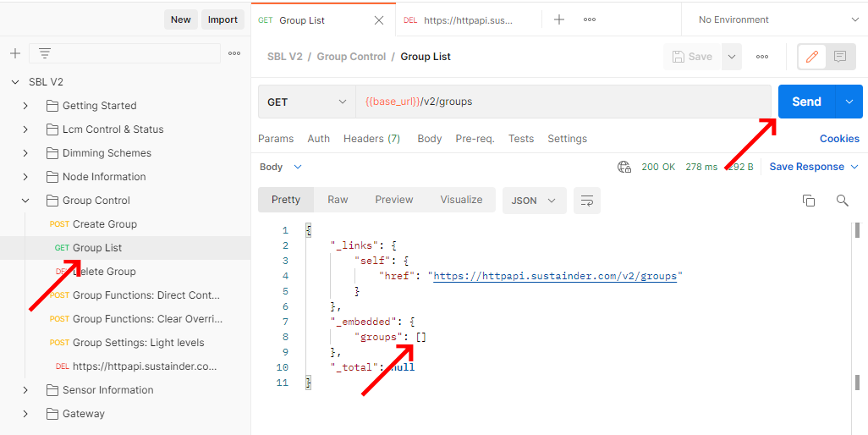
Task: Toggle line wrap icon in response toolbar
Action: (586, 200)
